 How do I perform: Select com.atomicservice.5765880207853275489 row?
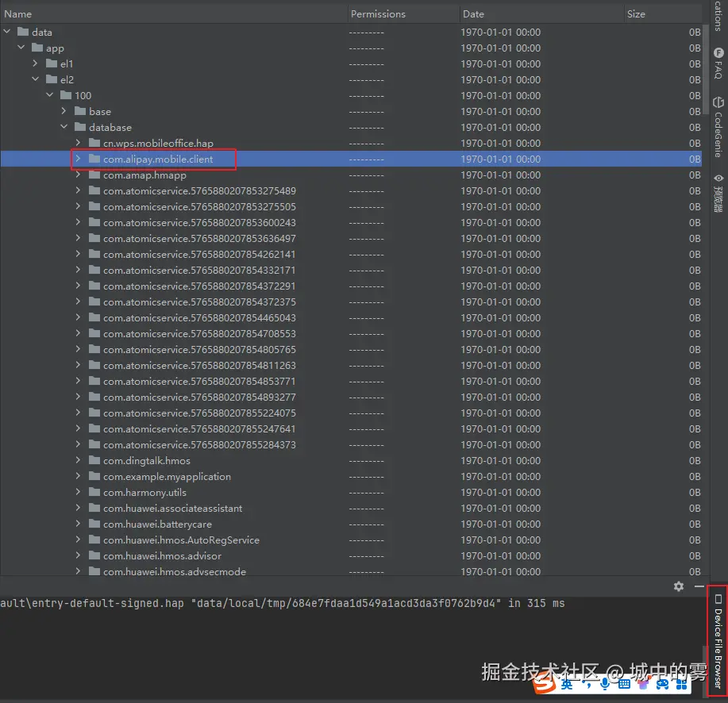pos(351,190)
